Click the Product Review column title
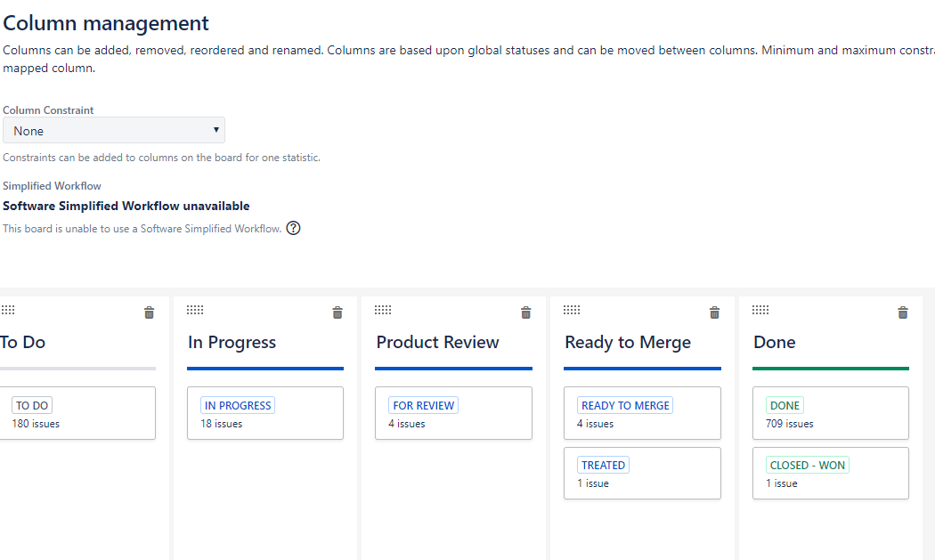The width and height of the screenshot is (935, 560). click(x=438, y=343)
